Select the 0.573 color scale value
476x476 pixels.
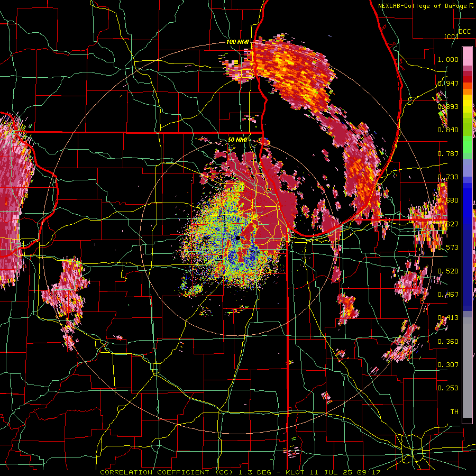tap(448, 248)
